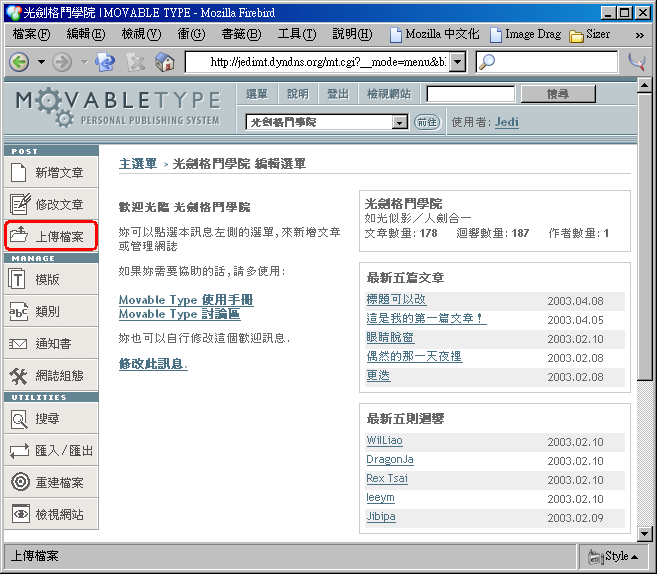Screen dimensions: 657x574
Task: Click the 說明 tab in header
Action: click(x=297, y=94)
